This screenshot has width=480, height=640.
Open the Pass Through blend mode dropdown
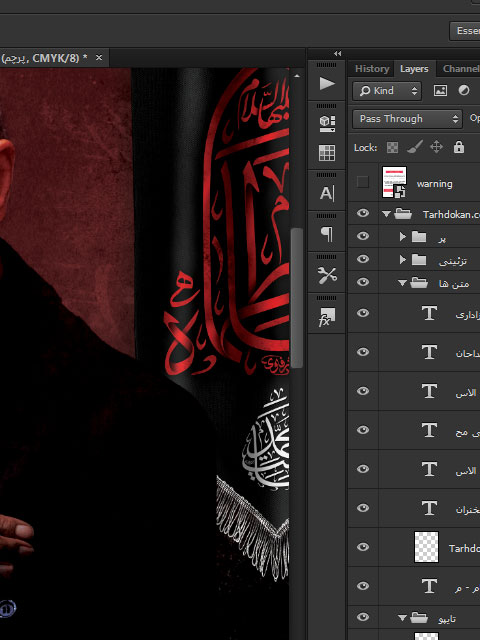(x=407, y=119)
